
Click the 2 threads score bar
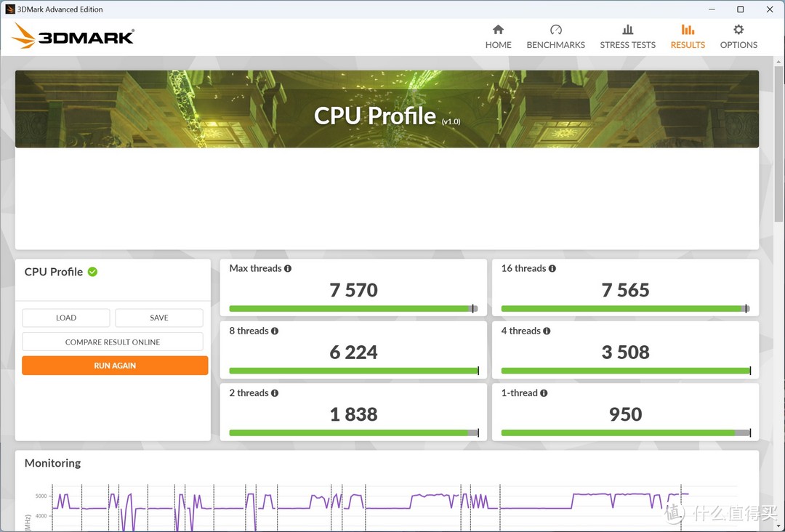[x=353, y=433]
